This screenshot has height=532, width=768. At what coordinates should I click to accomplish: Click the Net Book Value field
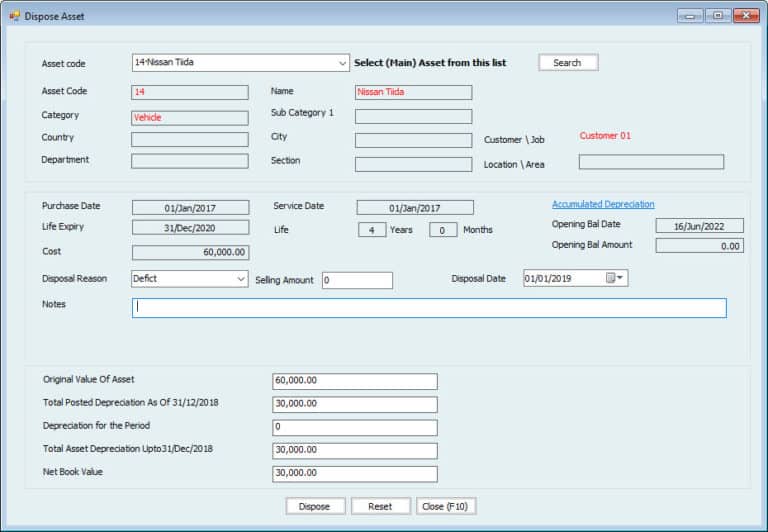tap(355, 474)
